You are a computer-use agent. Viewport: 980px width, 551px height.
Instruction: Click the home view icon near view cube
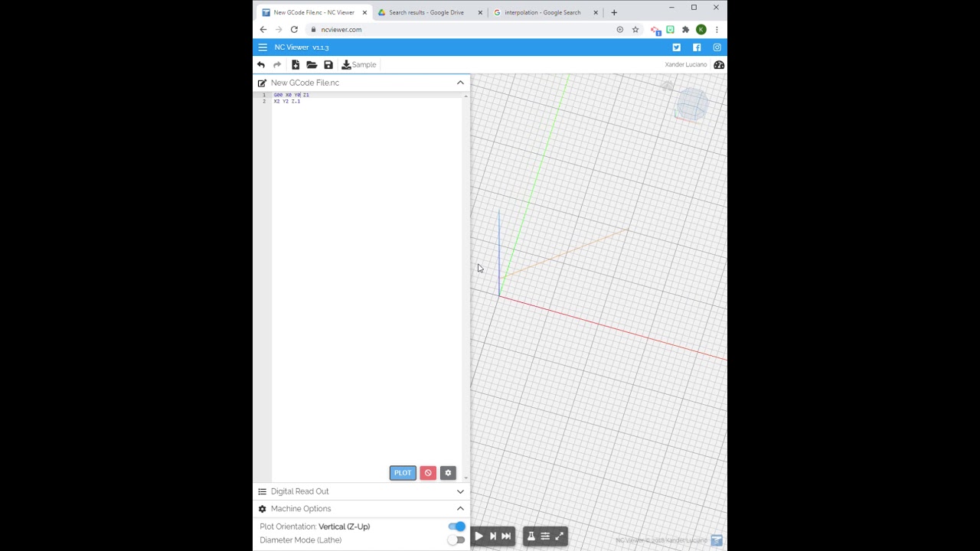(668, 86)
